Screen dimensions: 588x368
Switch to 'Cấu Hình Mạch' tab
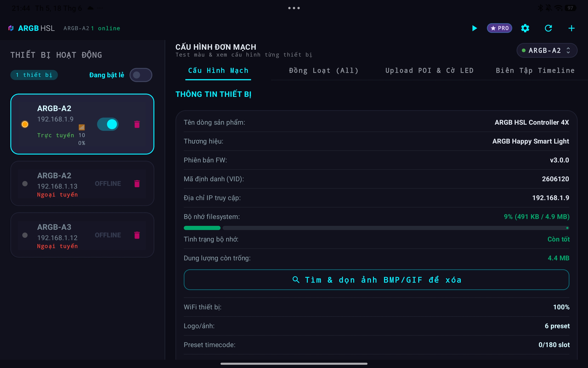pos(218,71)
